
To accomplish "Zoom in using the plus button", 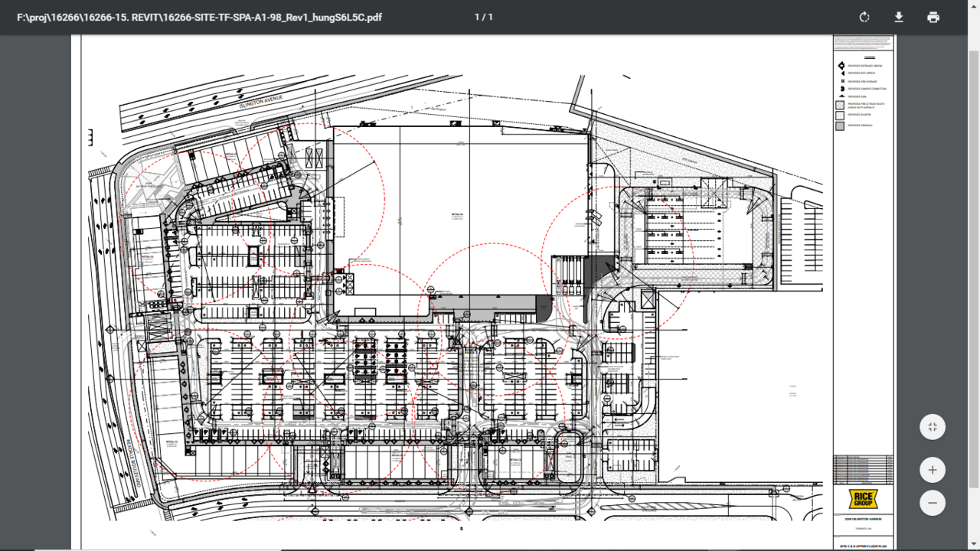I will [932, 470].
